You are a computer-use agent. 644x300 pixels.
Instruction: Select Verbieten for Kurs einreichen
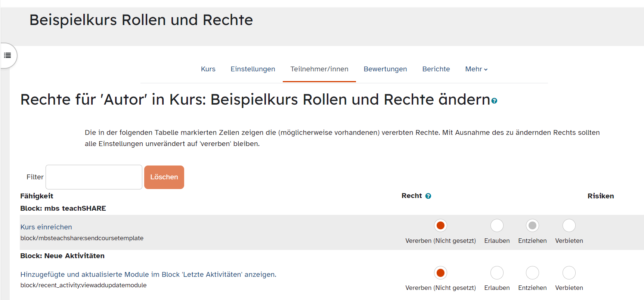tap(569, 226)
